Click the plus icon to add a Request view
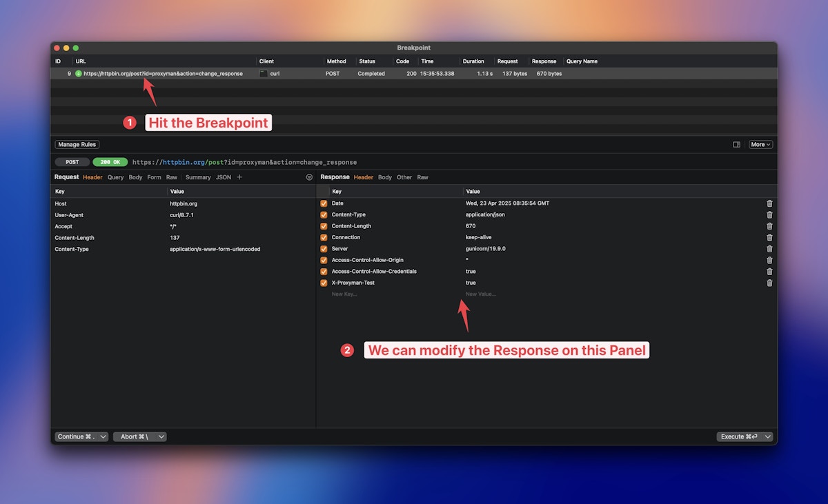 [x=239, y=177]
